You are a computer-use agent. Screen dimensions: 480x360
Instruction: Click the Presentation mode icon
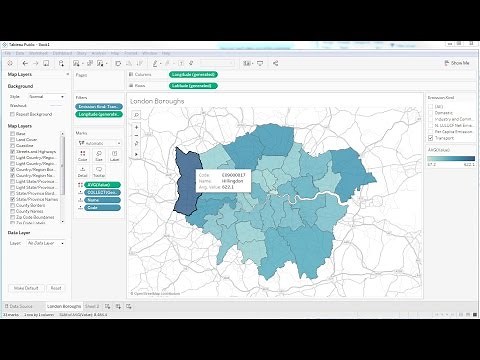(x=260, y=63)
